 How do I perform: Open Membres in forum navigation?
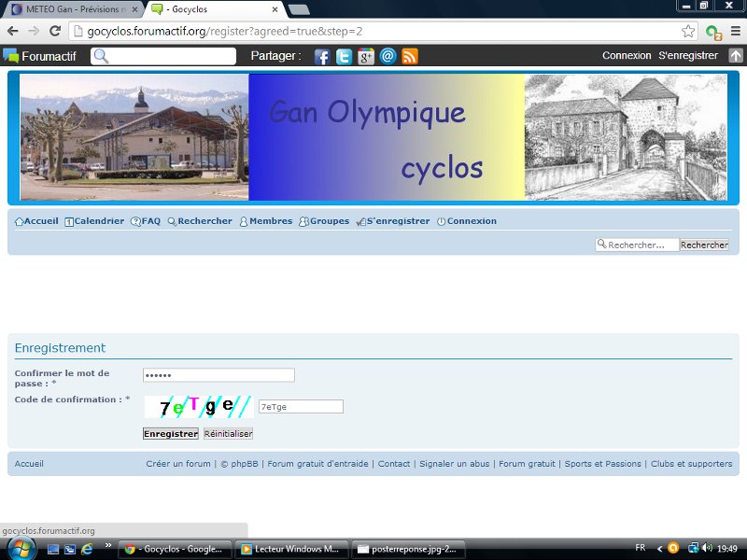point(266,221)
